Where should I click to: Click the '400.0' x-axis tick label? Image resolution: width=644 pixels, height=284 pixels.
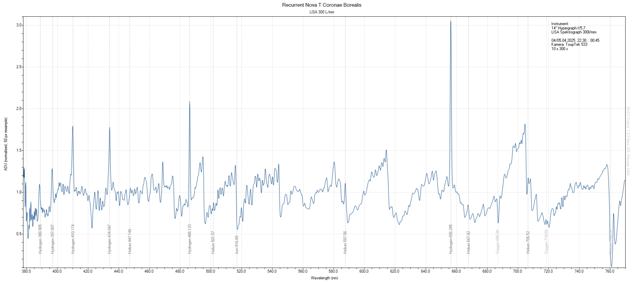tap(57, 271)
